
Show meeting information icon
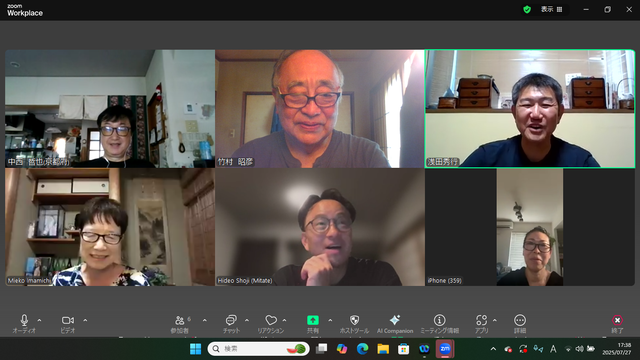(x=440, y=320)
